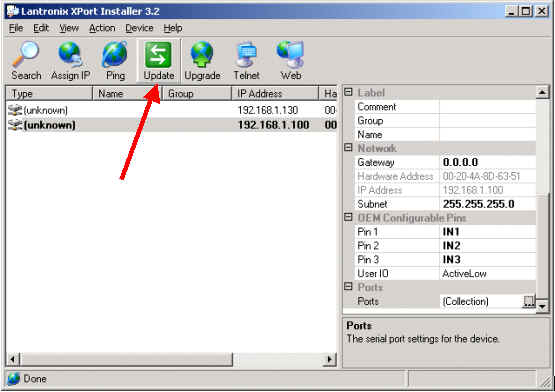Select the Pin 2 value IN2
This screenshot has width=555, height=392.
[x=487, y=246]
